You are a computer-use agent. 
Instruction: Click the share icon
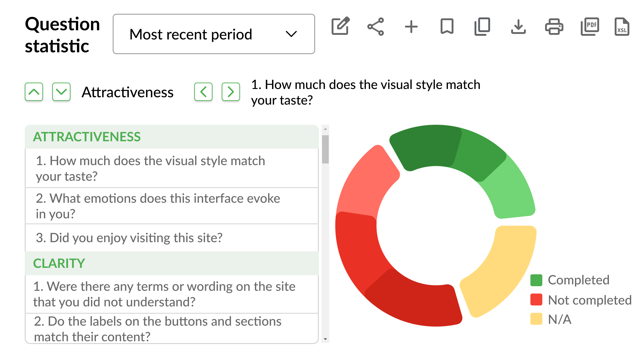[x=376, y=27]
